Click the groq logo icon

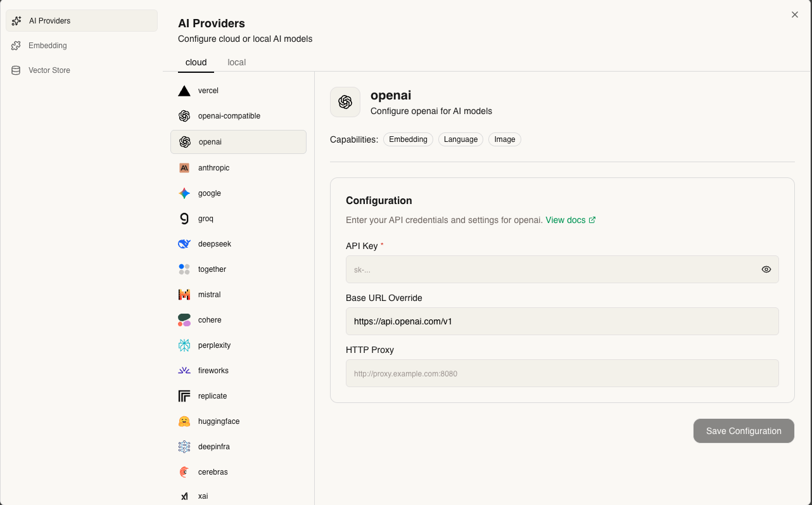click(184, 219)
